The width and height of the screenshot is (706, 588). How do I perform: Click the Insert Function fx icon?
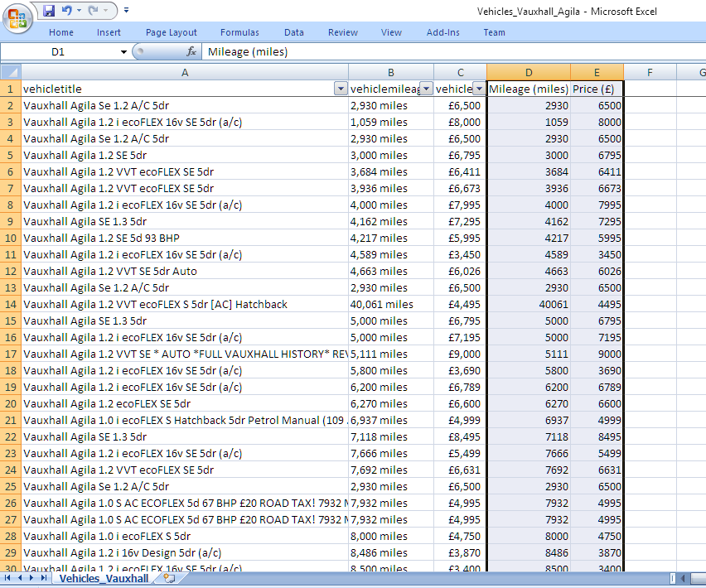[x=191, y=51]
